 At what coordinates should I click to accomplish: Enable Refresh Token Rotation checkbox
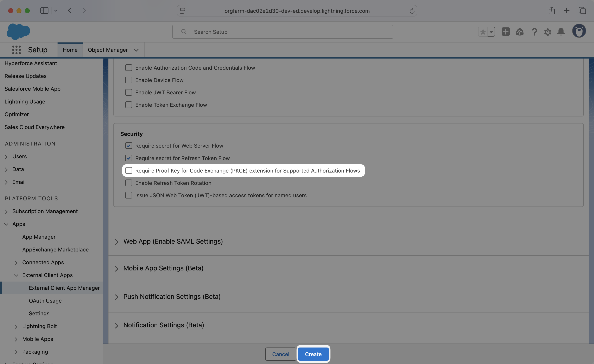129,183
